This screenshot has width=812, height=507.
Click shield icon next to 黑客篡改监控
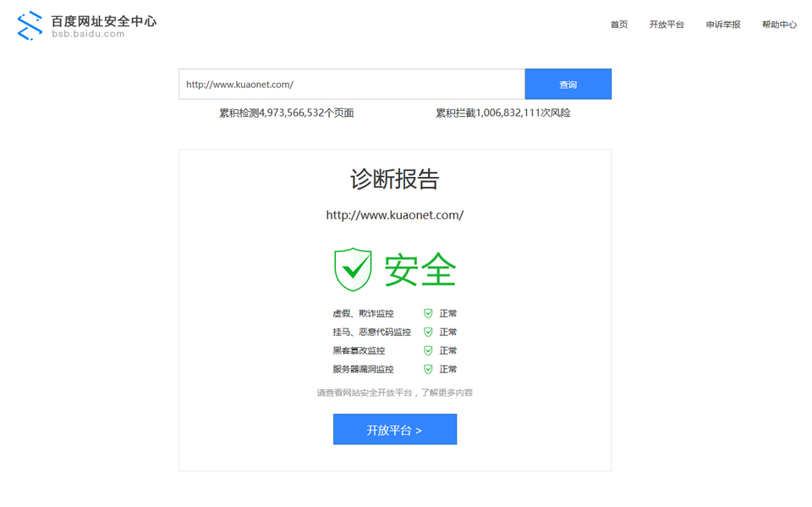pos(428,350)
